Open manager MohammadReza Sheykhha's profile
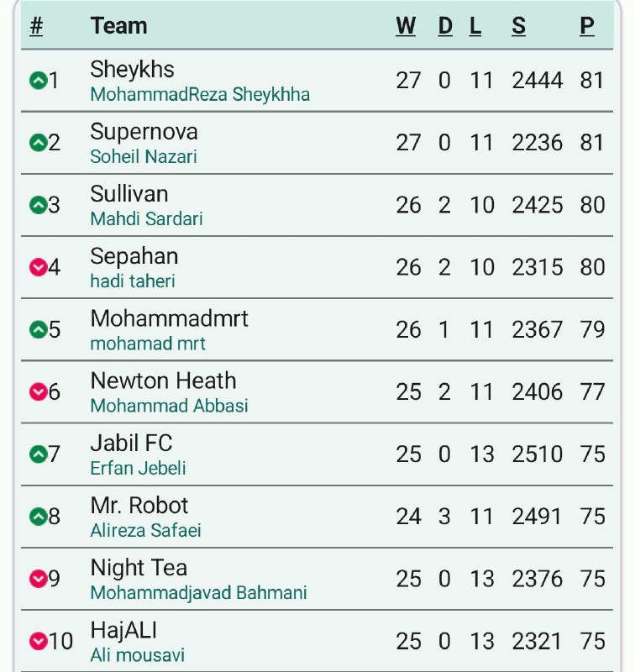The width and height of the screenshot is (635, 672). coord(200,95)
